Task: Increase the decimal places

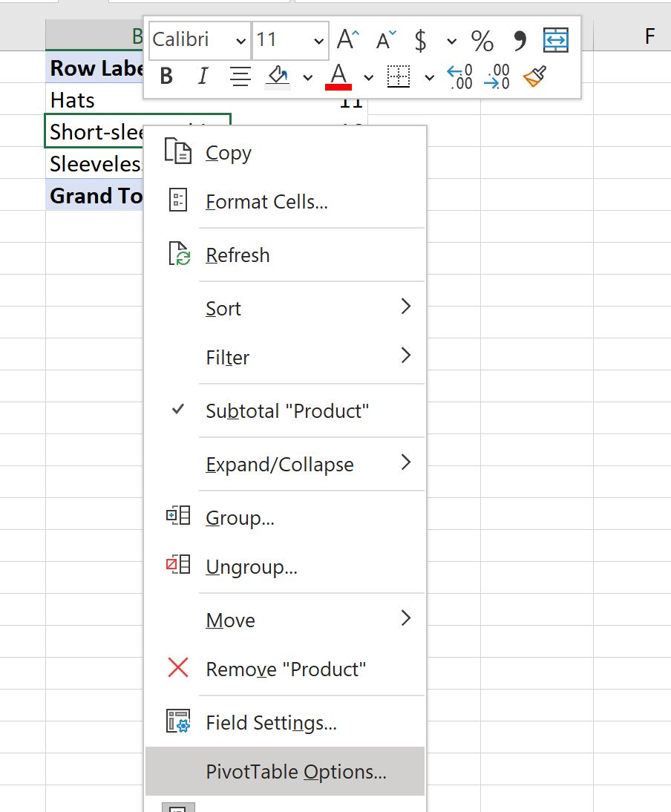Action: pos(459,76)
